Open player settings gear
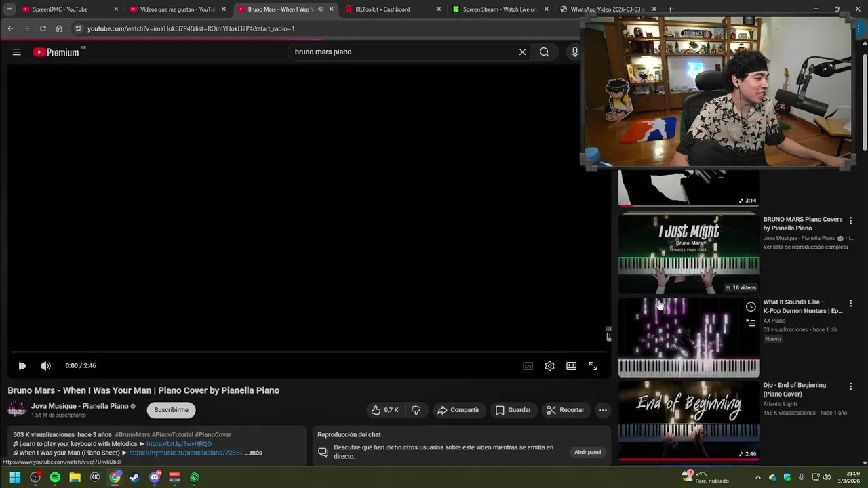Image resolution: width=868 pixels, height=488 pixels. [549, 366]
